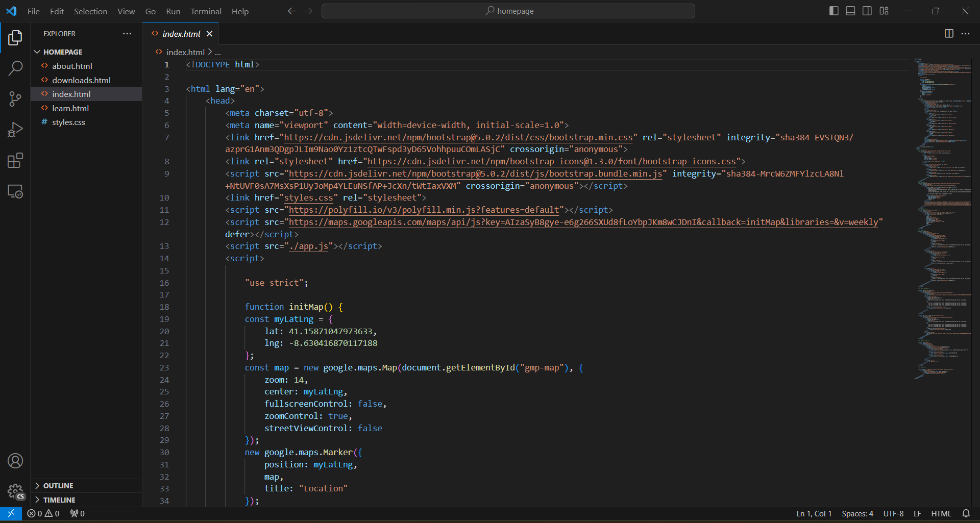Open the View menu
Viewport: 980px width, 523px height.
(x=126, y=11)
